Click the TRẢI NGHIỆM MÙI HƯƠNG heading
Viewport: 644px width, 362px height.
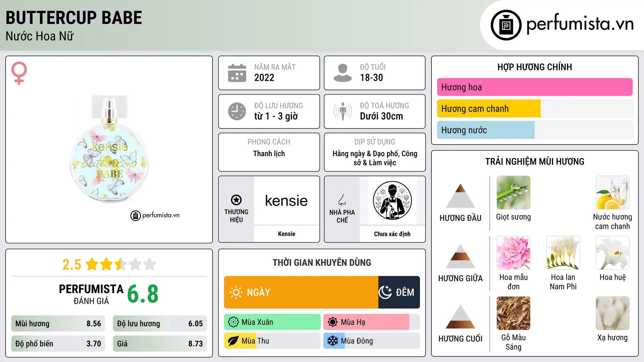(x=535, y=162)
